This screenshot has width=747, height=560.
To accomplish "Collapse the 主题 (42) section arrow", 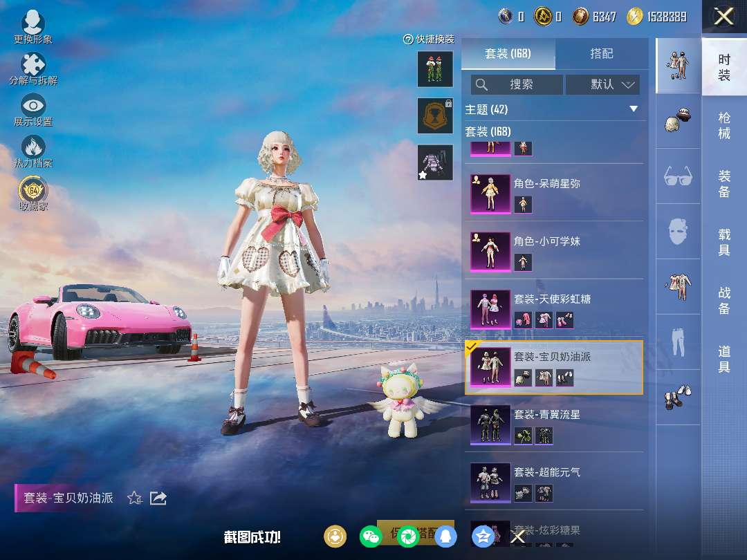I will click(633, 109).
